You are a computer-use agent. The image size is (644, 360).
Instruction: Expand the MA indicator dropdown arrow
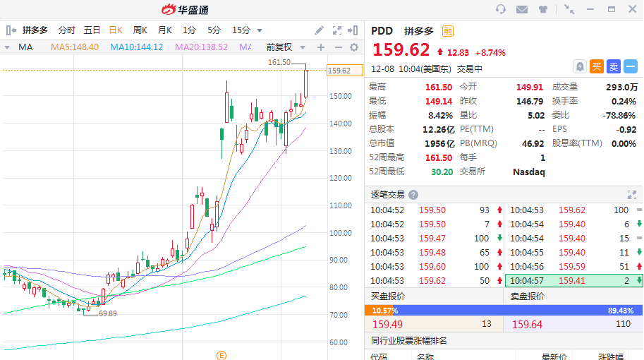(7, 48)
